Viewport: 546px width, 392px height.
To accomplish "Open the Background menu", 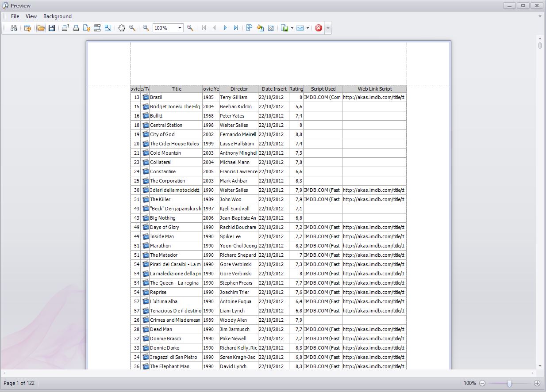I will pyautogui.click(x=57, y=16).
